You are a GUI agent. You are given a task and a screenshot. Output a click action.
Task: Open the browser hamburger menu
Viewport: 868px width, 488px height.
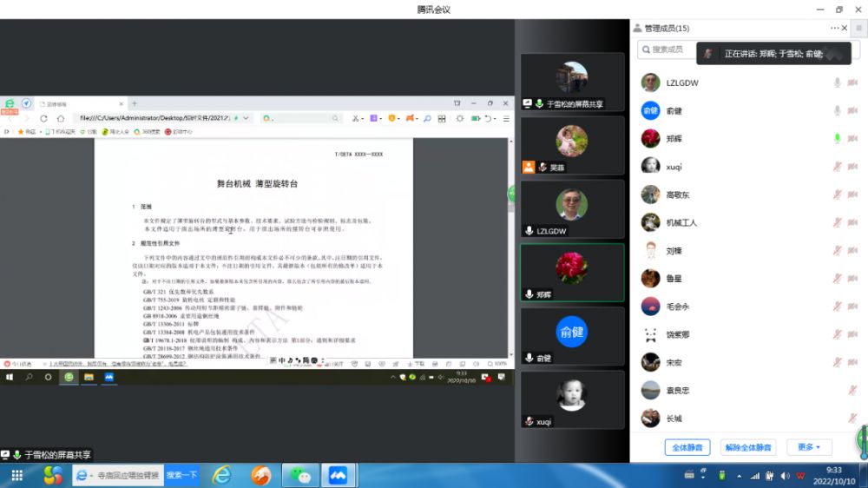pyautogui.click(x=506, y=118)
